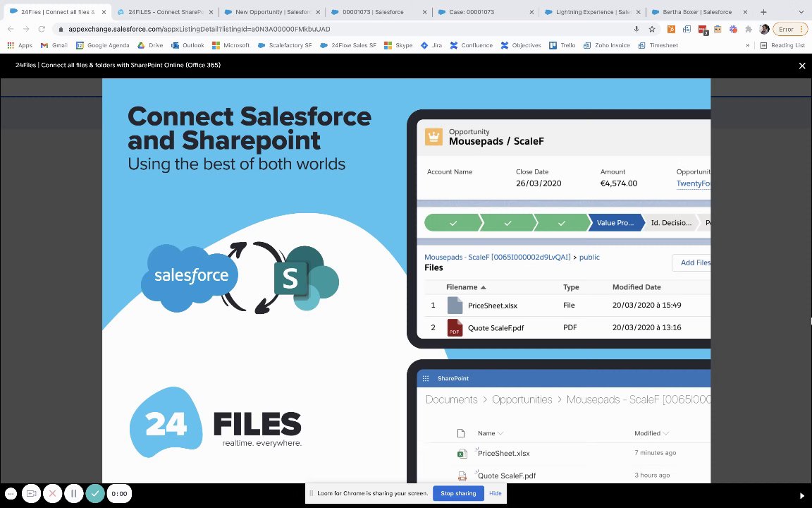
Task: Click the Connect Salesforce and Sharepoint slide image
Action: pos(406,281)
